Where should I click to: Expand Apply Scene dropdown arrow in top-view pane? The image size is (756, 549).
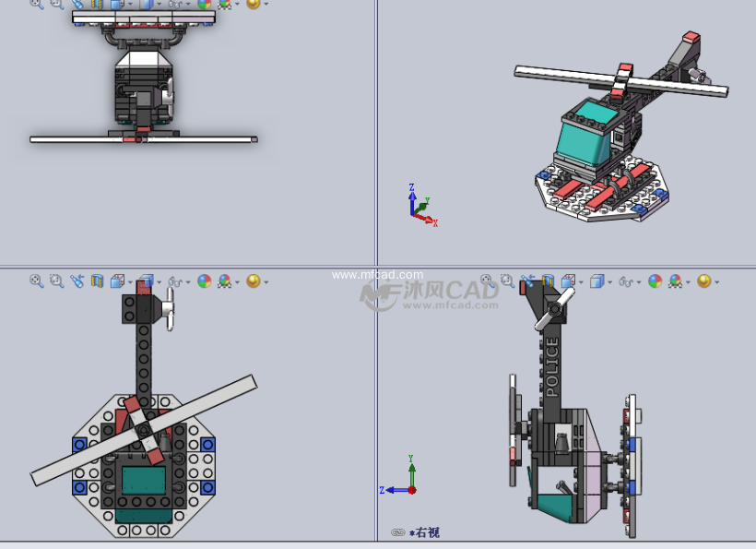[x=237, y=282]
